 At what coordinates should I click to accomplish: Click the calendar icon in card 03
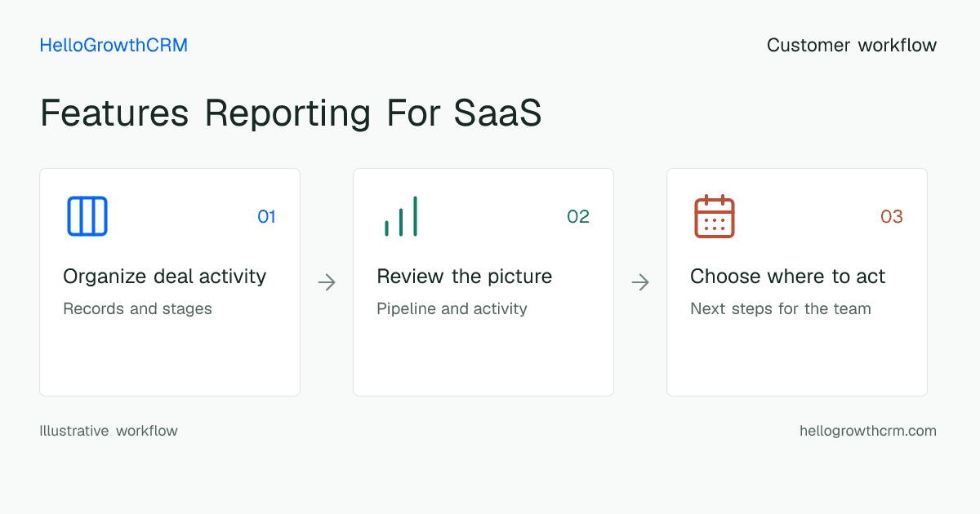pos(715,216)
